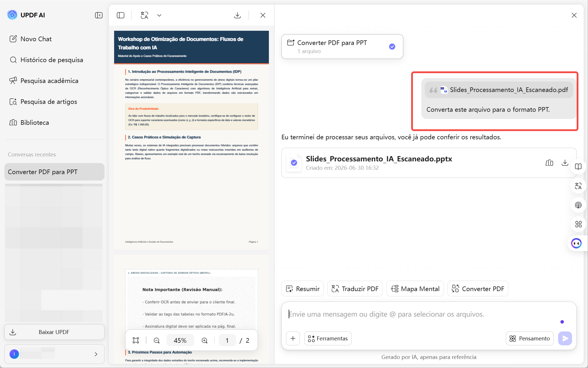This screenshot has width=588, height=368.
Task: Click the user avatar circle
Action: pos(14,354)
